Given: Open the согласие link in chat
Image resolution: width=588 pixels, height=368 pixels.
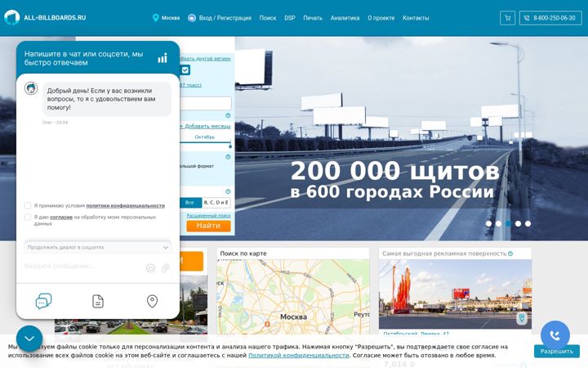Looking at the screenshot, I should 61,217.
